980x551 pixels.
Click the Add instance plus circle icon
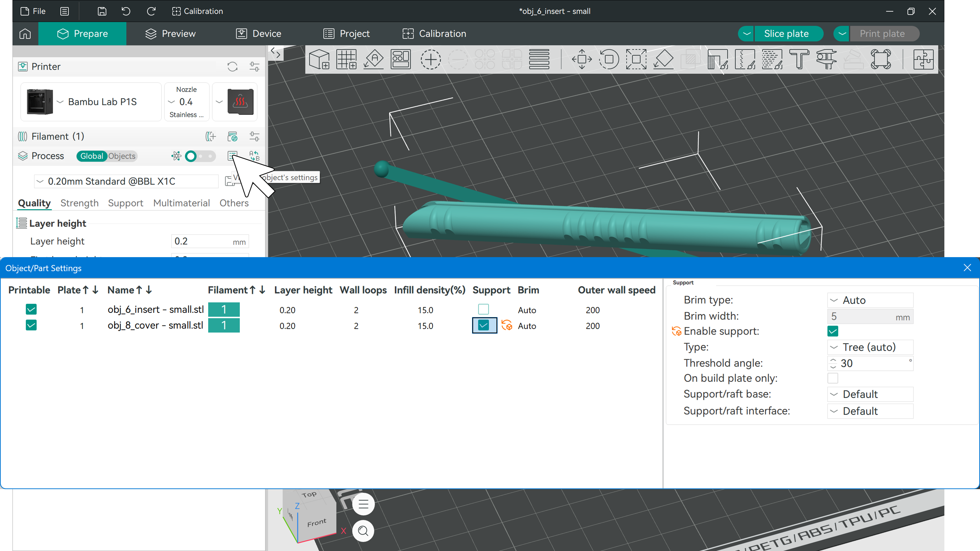(x=430, y=59)
